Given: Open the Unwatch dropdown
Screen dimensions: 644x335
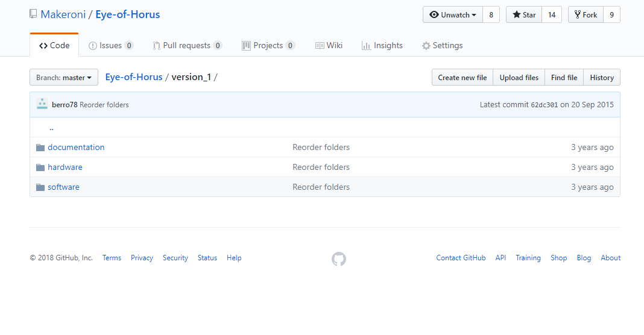Looking at the screenshot, I should coord(453,15).
